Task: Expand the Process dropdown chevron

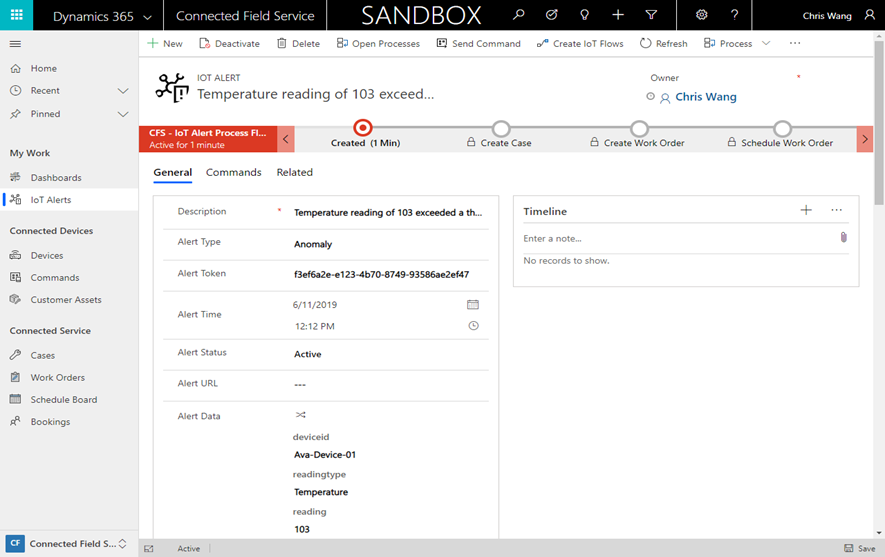Action: (x=766, y=43)
